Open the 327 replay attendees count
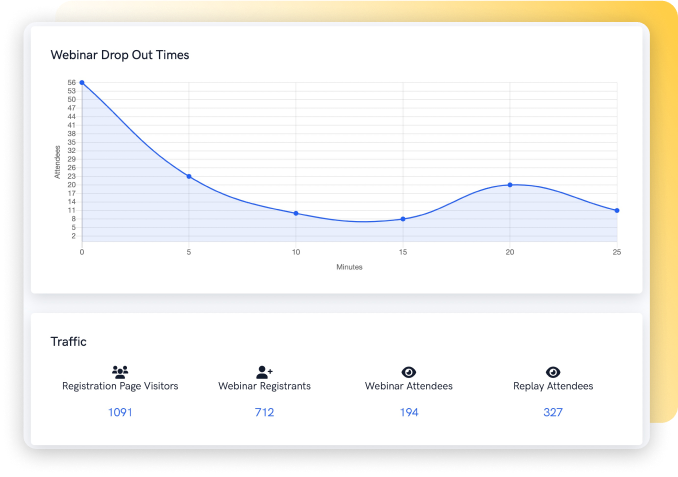The height and width of the screenshot is (477, 678). pyautogui.click(x=553, y=412)
